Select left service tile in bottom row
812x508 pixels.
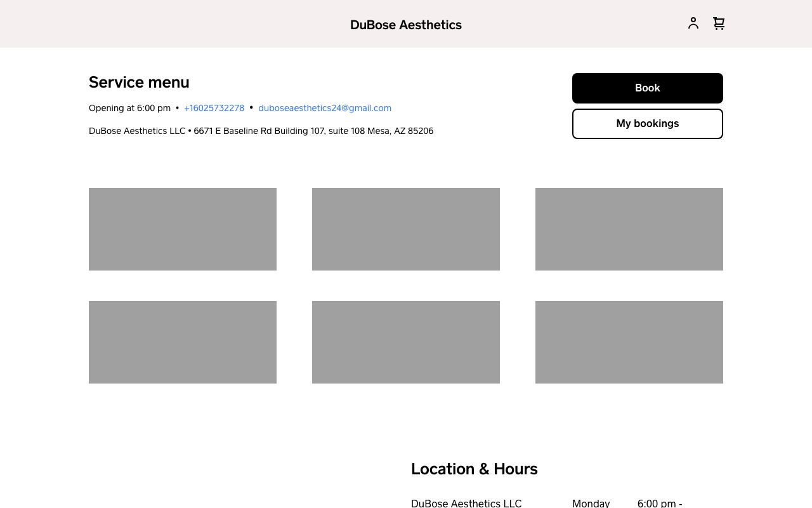[183, 342]
